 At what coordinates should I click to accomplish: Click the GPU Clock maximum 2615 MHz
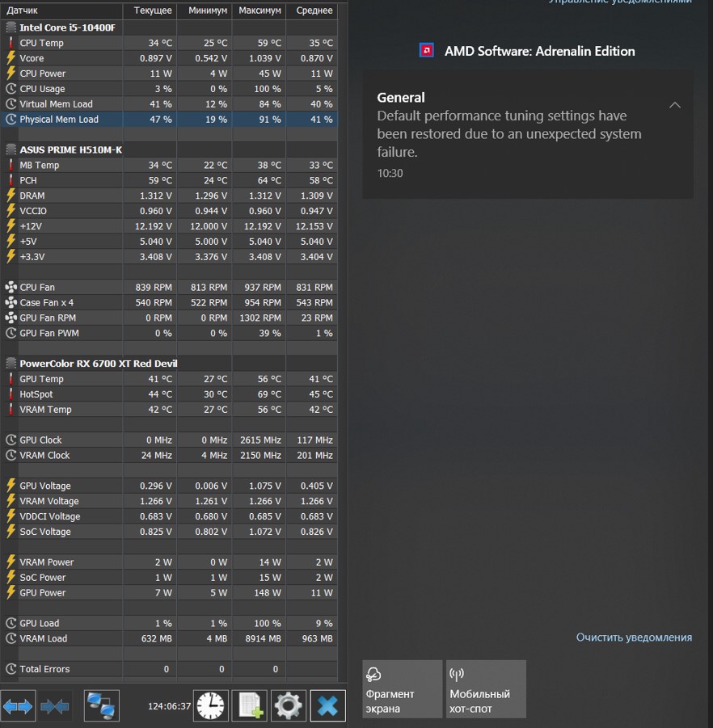pyautogui.click(x=260, y=440)
